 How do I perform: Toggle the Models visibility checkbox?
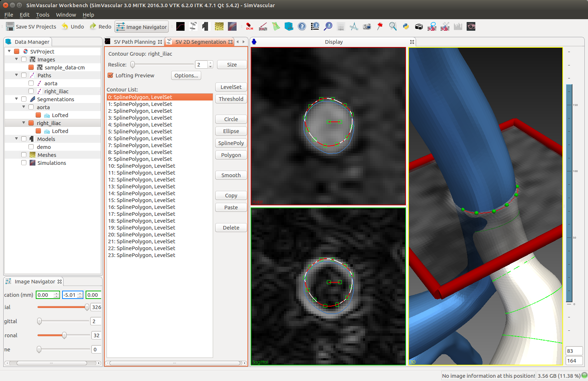24,139
